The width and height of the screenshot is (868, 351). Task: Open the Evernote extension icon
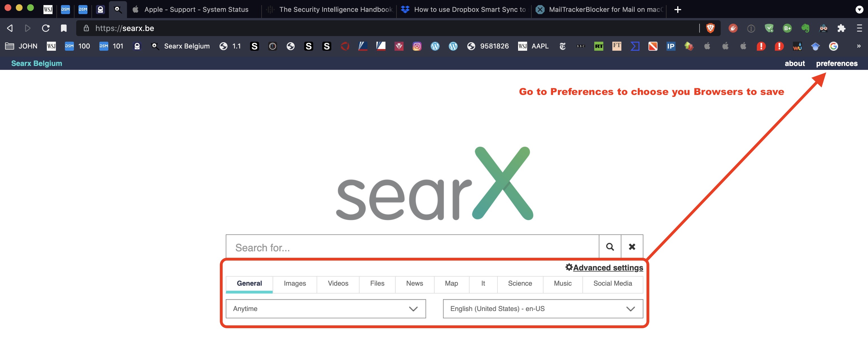coord(805,28)
